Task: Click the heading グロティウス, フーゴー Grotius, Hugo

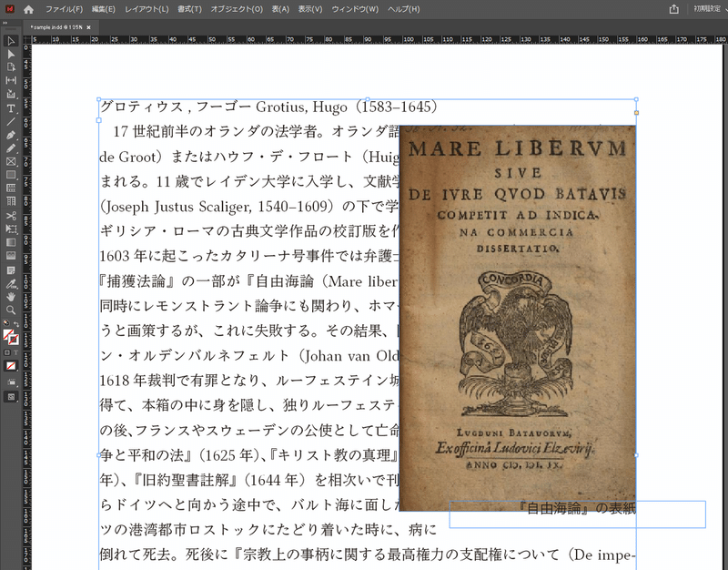Action: click(224, 107)
